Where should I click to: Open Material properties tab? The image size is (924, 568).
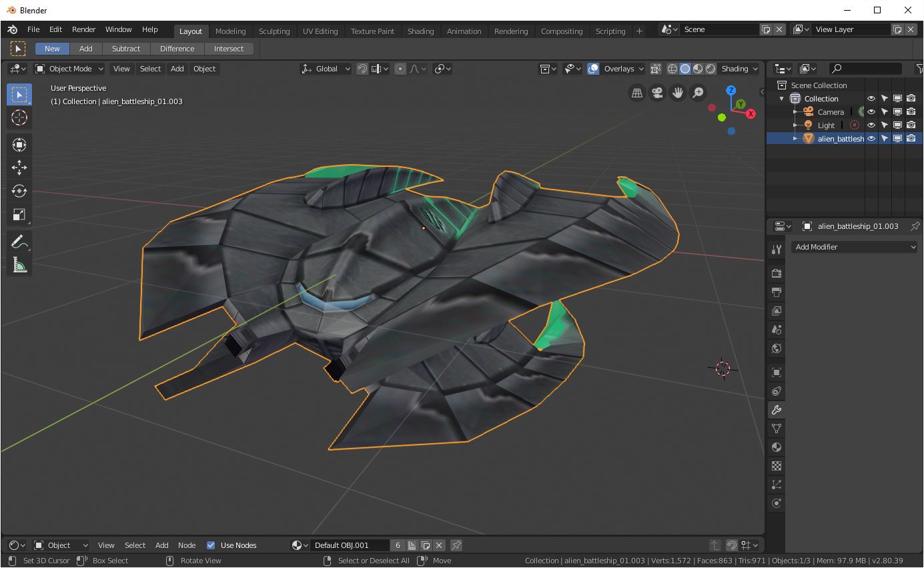tap(777, 447)
